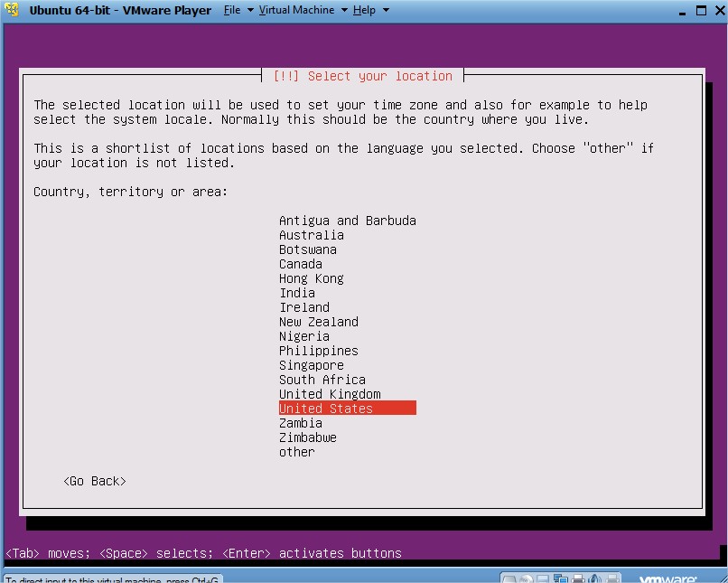Viewport: 728px width, 583px height.
Task: Choose the "other" location option
Action: click(x=296, y=452)
